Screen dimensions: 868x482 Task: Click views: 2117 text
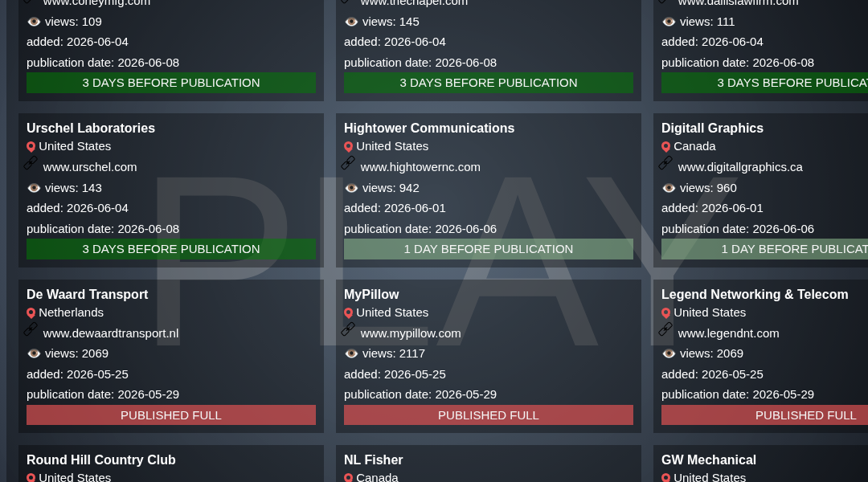click(x=394, y=353)
